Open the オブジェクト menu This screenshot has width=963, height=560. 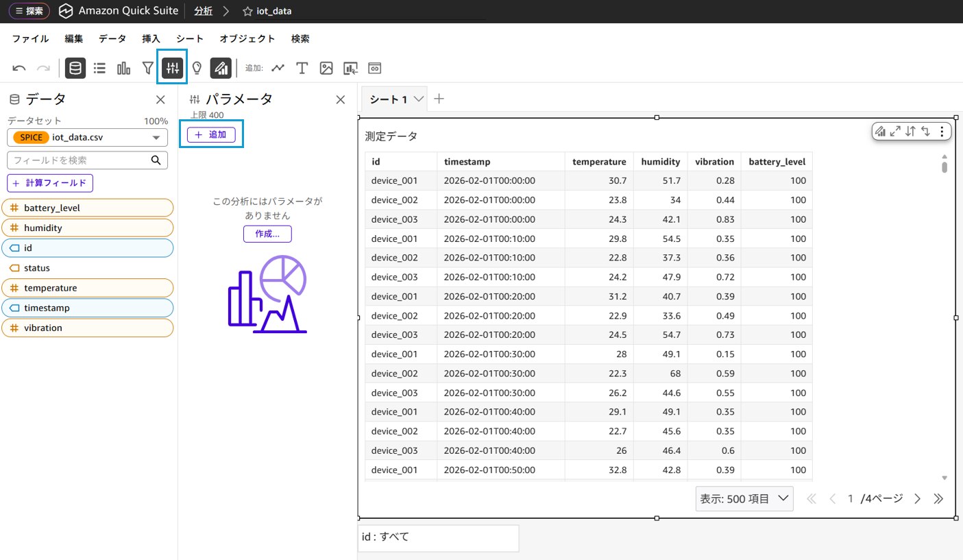[x=247, y=39]
